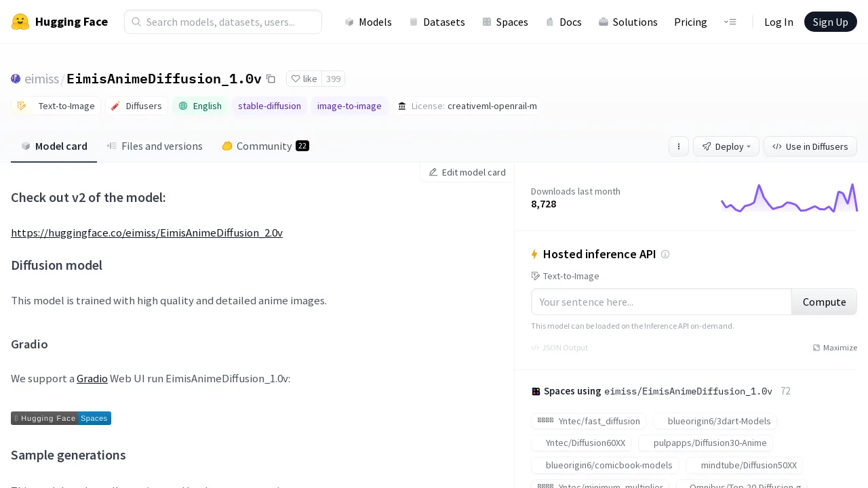Open mindtube/Diffusion50XX space
Viewport: 868px width, 488px height.
coord(744,465)
